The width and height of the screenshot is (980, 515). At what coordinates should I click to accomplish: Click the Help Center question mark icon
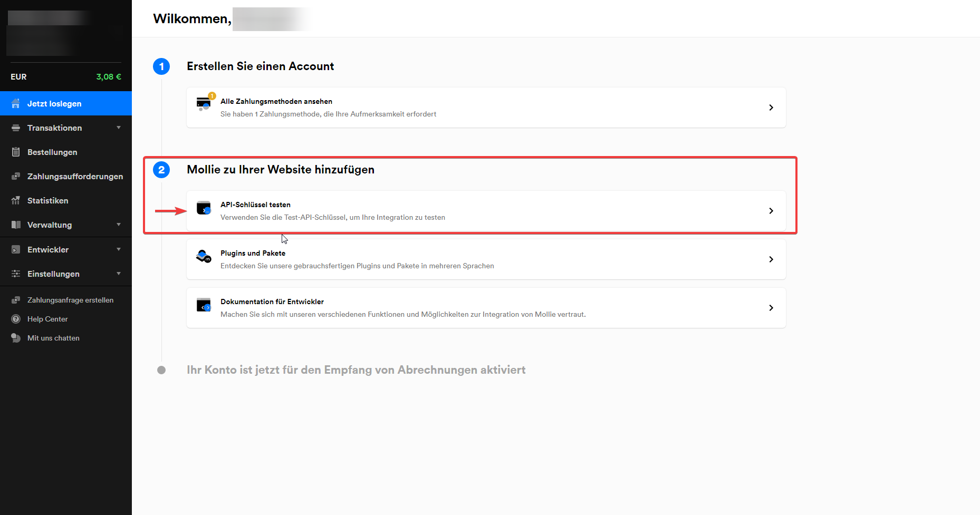pos(16,319)
